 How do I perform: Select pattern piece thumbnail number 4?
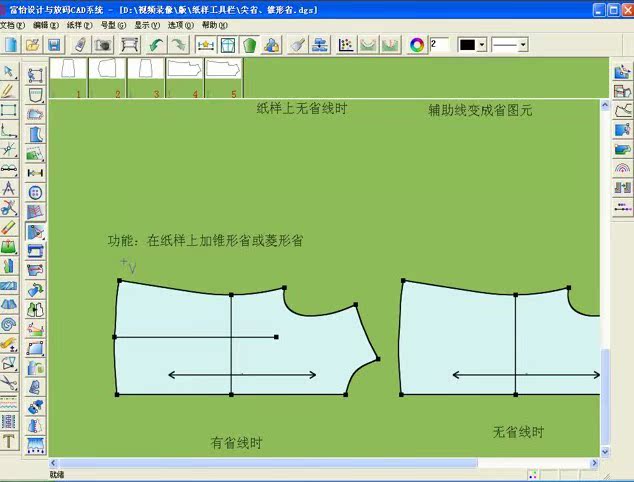(x=185, y=76)
